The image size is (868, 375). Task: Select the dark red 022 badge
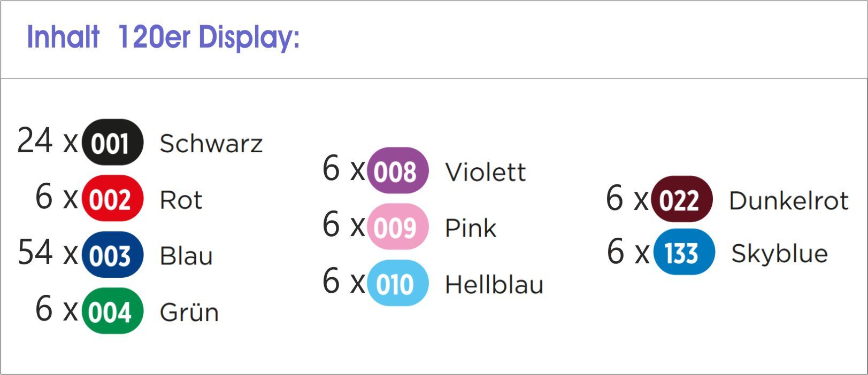pos(682,199)
